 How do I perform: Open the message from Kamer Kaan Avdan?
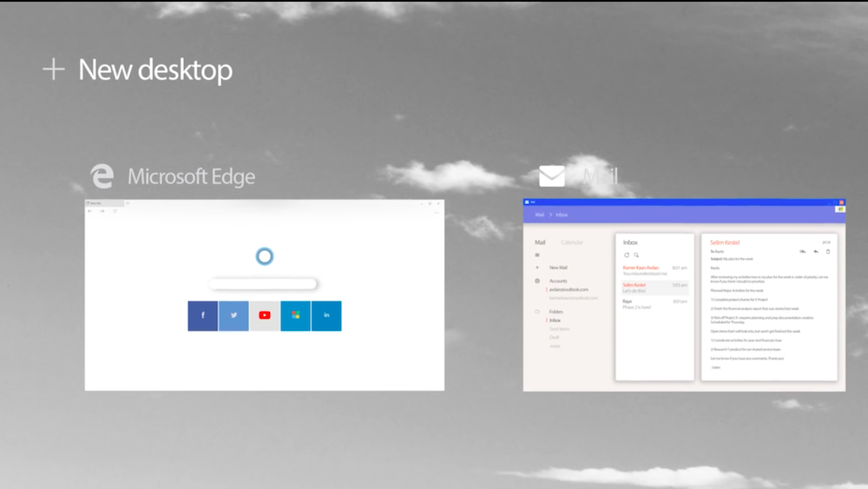click(654, 270)
